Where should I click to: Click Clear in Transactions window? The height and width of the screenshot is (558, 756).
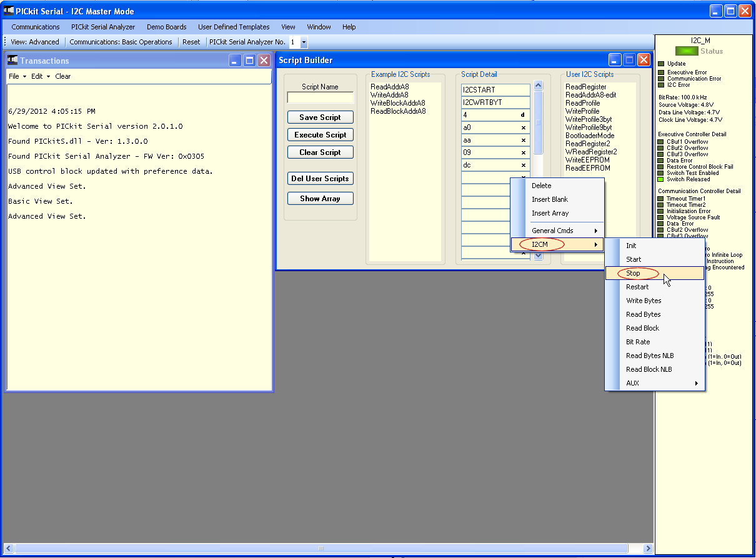[63, 76]
